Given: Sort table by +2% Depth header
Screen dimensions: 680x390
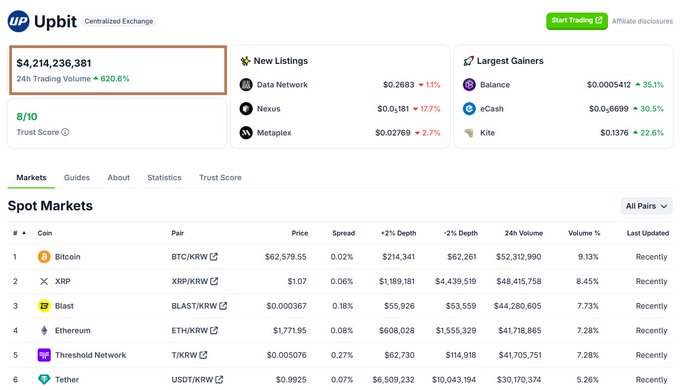Looking at the screenshot, I should point(399,233).
